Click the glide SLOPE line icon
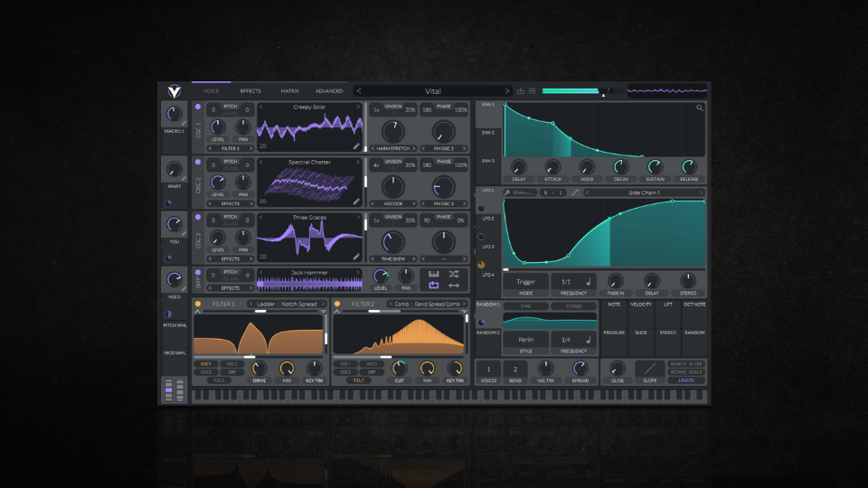The height and width of the screenshot is (488, 868). pyautogui.click(x=650, y=369)
